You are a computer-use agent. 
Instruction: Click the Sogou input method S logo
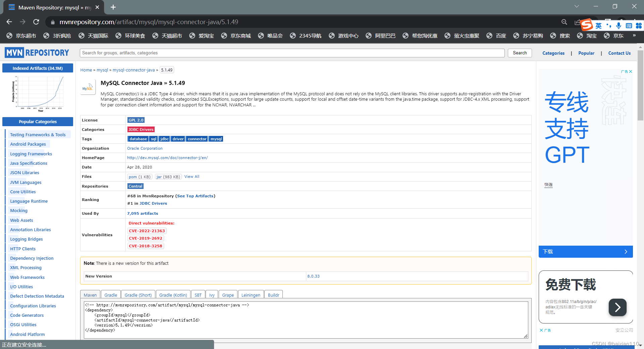point(587,25)
